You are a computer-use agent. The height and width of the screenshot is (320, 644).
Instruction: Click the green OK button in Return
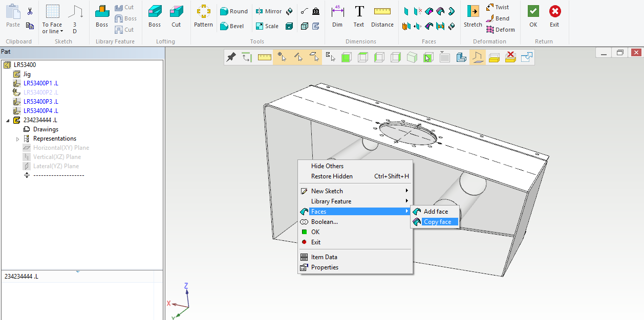[x=533, y=16]
